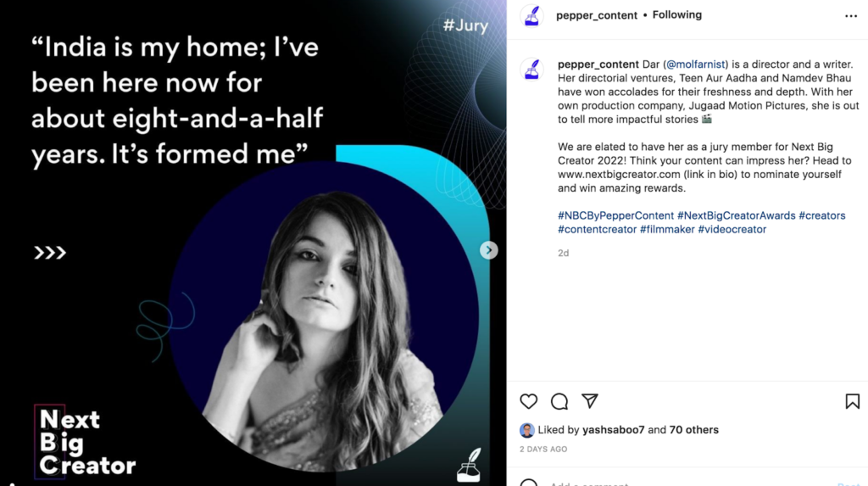Click pepper_content avatar beside the caption
868x486 pixels.
(x=531, y=70)
